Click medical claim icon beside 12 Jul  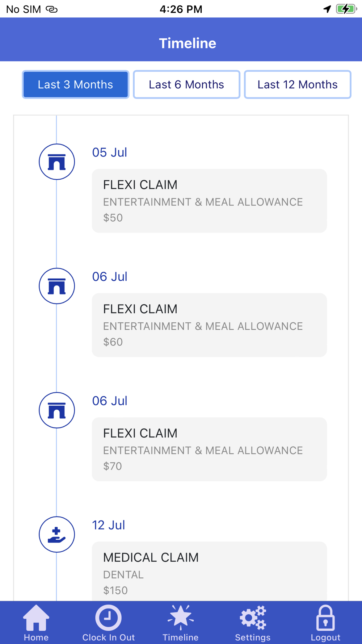coord(57,534)
